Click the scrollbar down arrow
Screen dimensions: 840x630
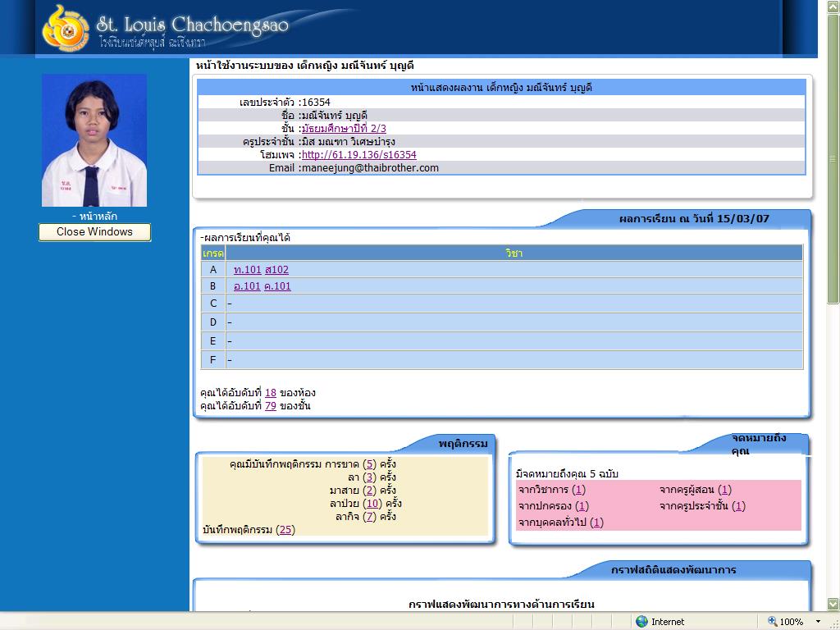click(x=833, y=605)
